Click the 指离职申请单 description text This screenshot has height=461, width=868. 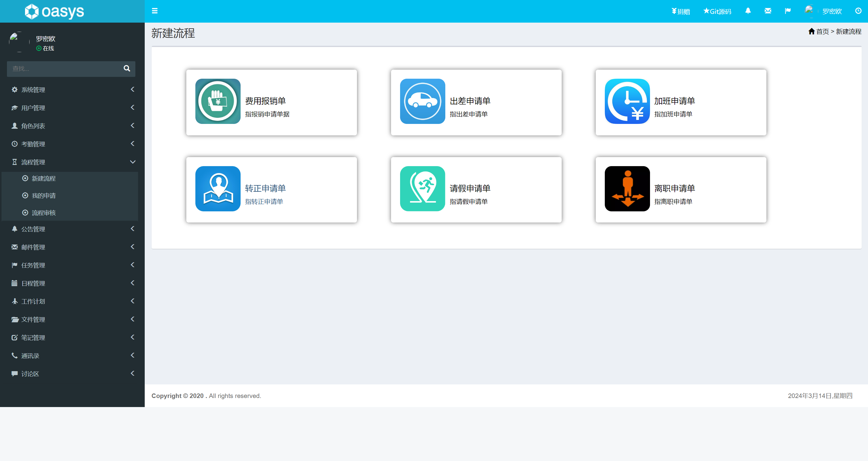pyautogui.click(x=673, y=201)
